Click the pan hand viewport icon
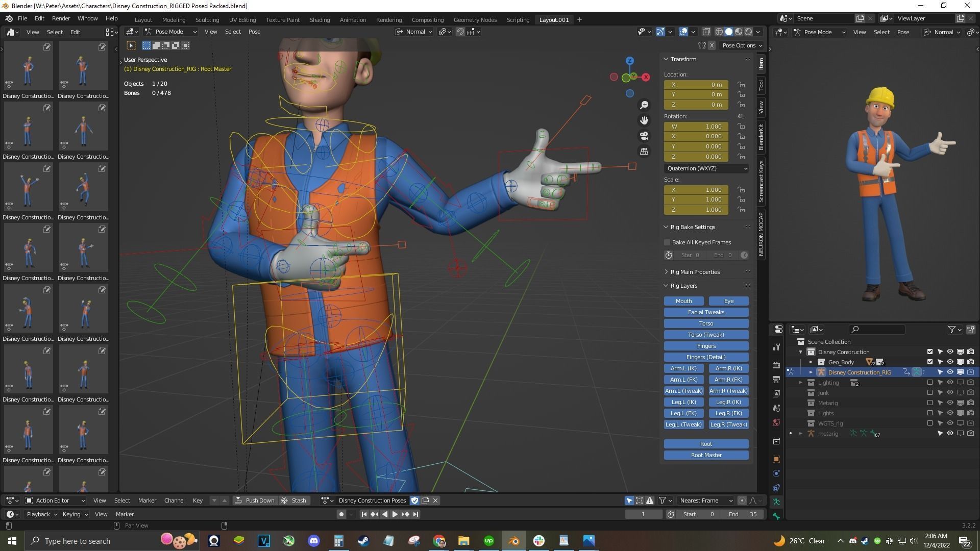This screenshot has height=551, width=980. 644,120
